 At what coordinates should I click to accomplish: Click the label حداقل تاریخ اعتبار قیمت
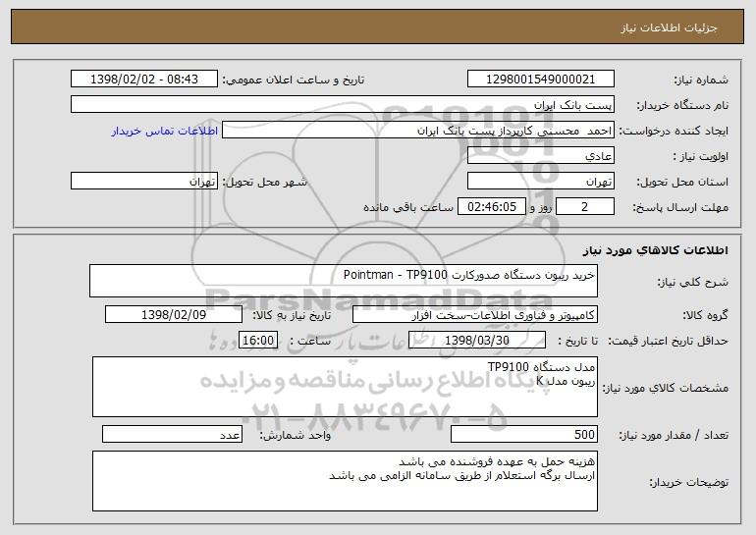(668, 342)
